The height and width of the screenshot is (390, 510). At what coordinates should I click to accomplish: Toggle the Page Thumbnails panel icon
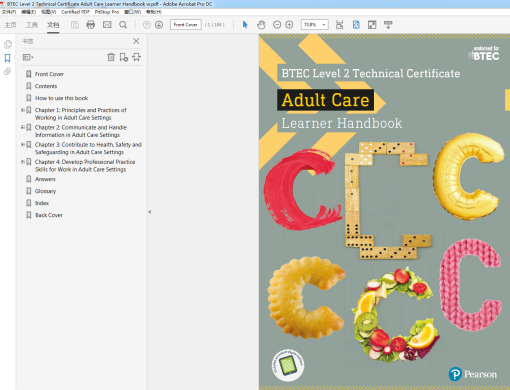click(x=8, y=44)
